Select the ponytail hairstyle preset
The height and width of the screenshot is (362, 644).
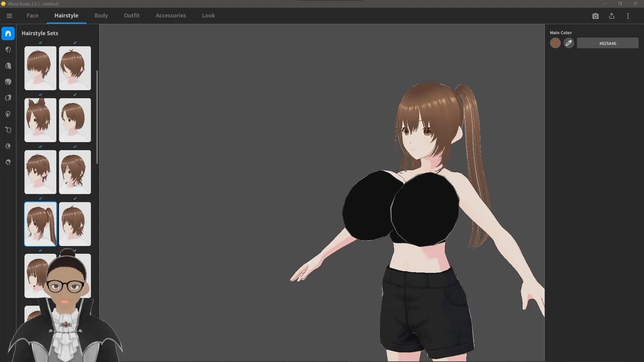[40, 224]
